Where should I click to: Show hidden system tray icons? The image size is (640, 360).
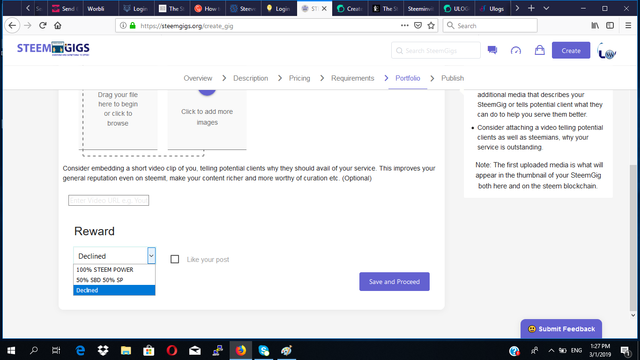click(551, 350)
